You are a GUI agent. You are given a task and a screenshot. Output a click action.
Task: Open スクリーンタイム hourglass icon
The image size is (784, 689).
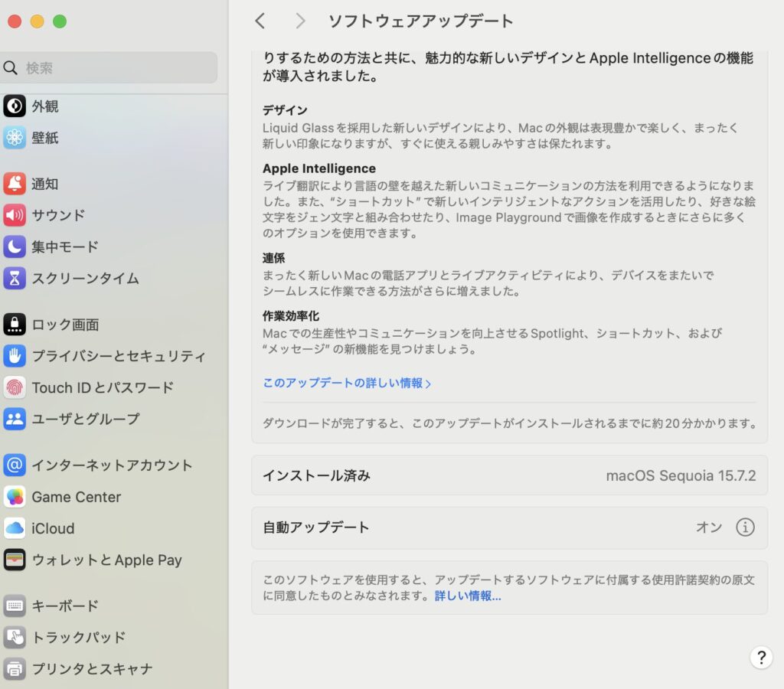(15, 278)
